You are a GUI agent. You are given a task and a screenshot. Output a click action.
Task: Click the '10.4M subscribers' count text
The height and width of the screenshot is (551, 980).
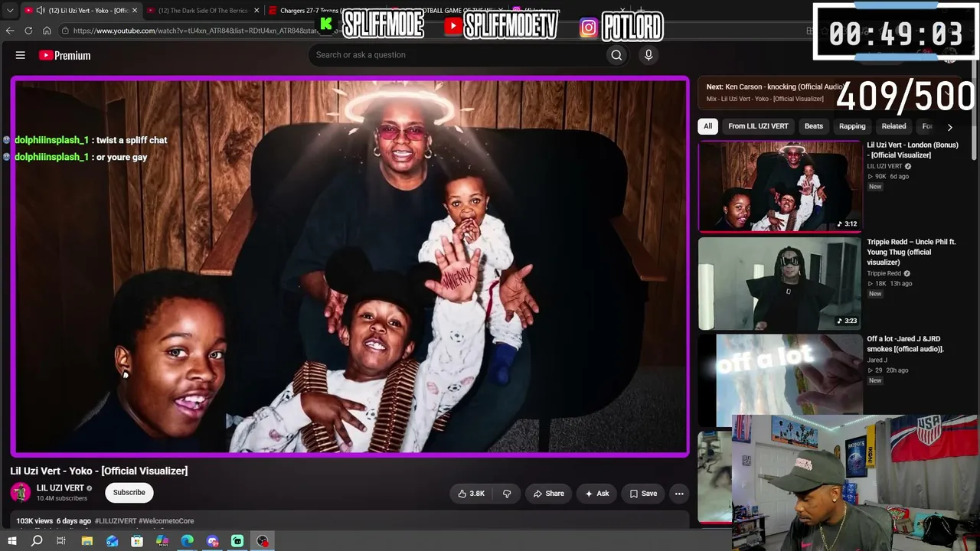click(62, 499)
